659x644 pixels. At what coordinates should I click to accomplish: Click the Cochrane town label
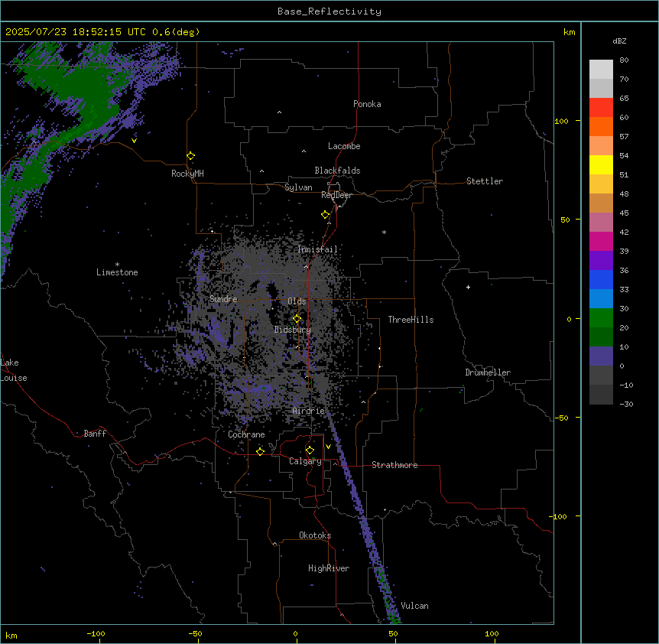(x=246, y=434)
